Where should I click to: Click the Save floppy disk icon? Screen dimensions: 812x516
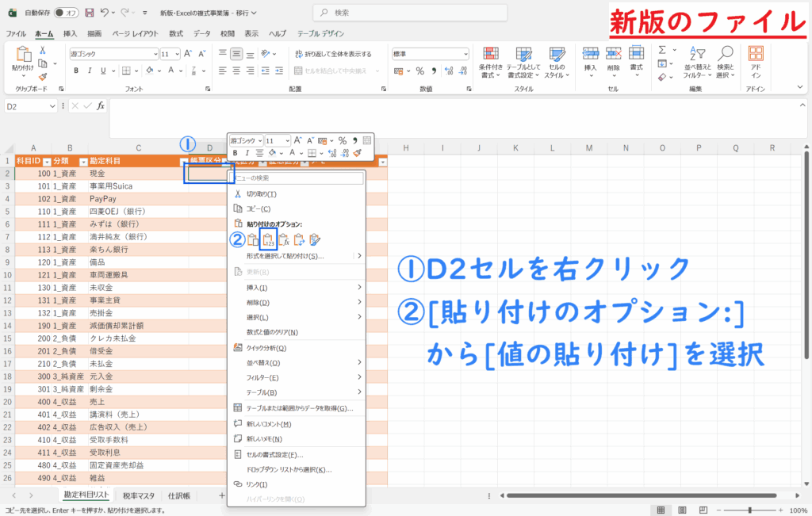(x=89, y=13)
